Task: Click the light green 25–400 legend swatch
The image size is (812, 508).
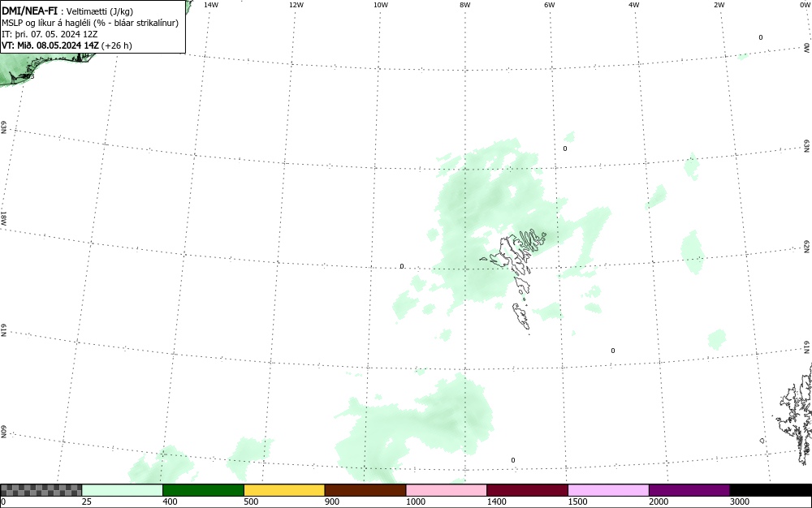Action: (x=123, y=490)
